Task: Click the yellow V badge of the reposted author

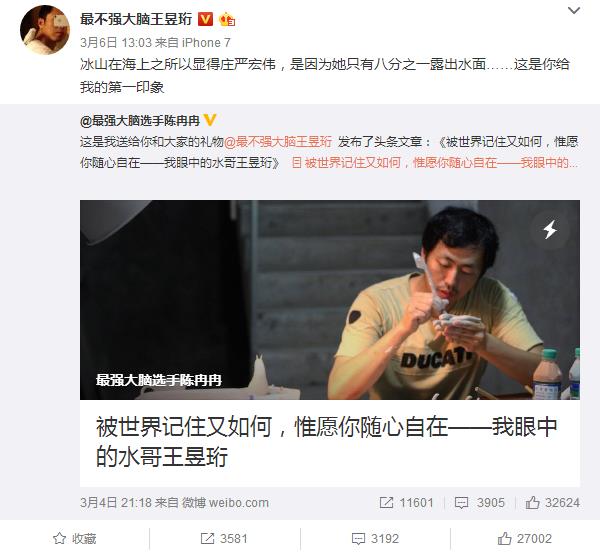Action: click(x=209, y=120)
